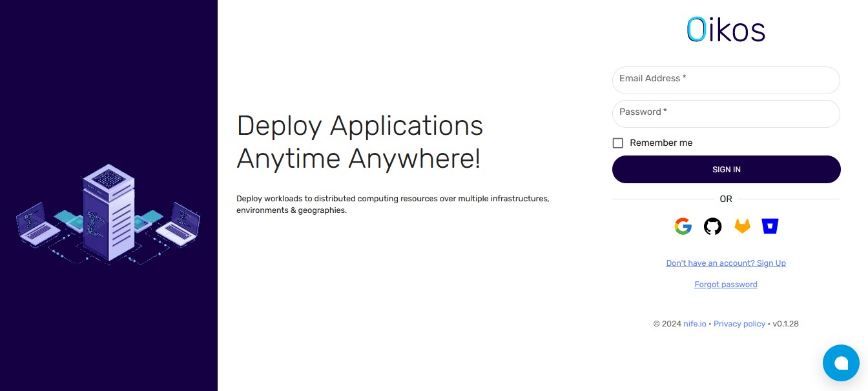Screen dimensions: 868x391
Task: Focus the Email Address field
Action: pyautogui.click(x=726, y=81)
